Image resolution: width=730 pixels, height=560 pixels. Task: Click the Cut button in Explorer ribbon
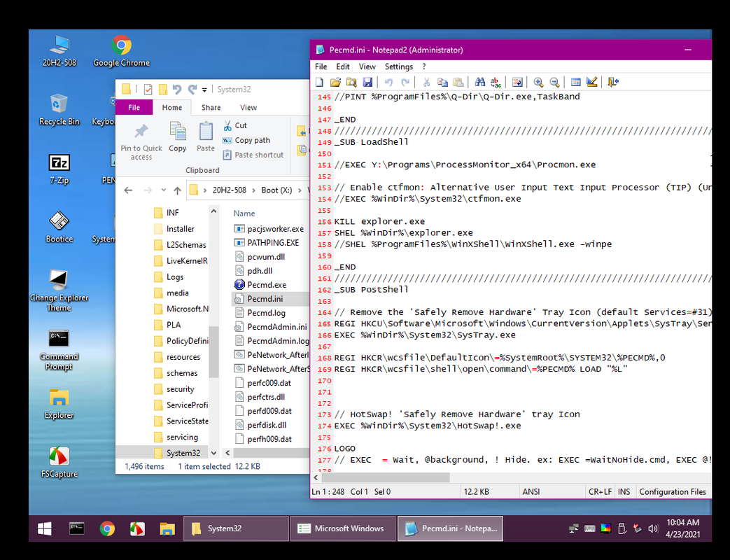234,126
